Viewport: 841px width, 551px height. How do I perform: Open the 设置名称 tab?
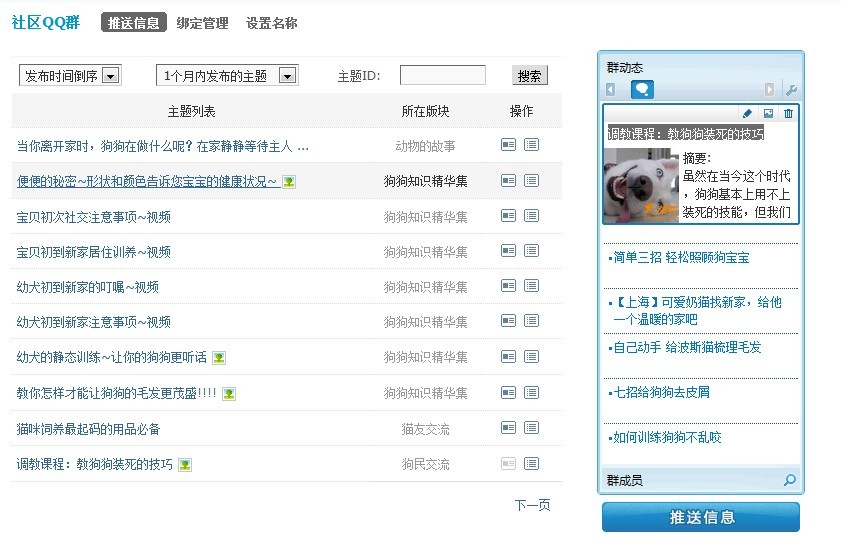click(271, 23)
